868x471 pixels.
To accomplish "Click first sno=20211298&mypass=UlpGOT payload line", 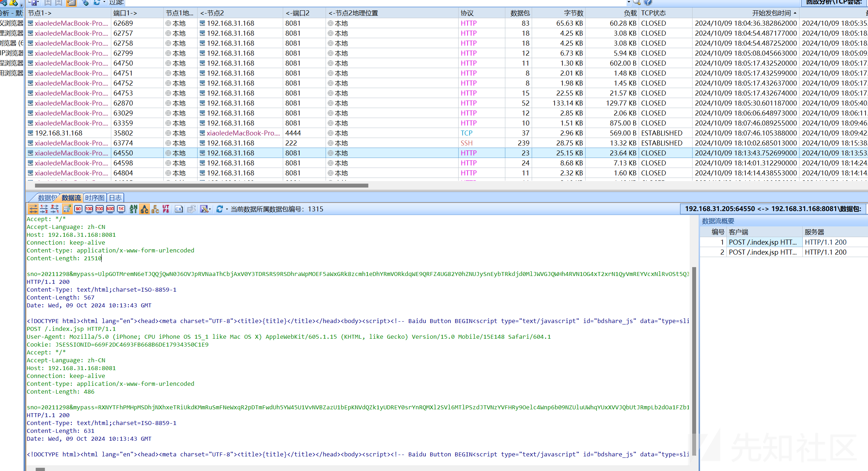I will [x=358, y=274].
